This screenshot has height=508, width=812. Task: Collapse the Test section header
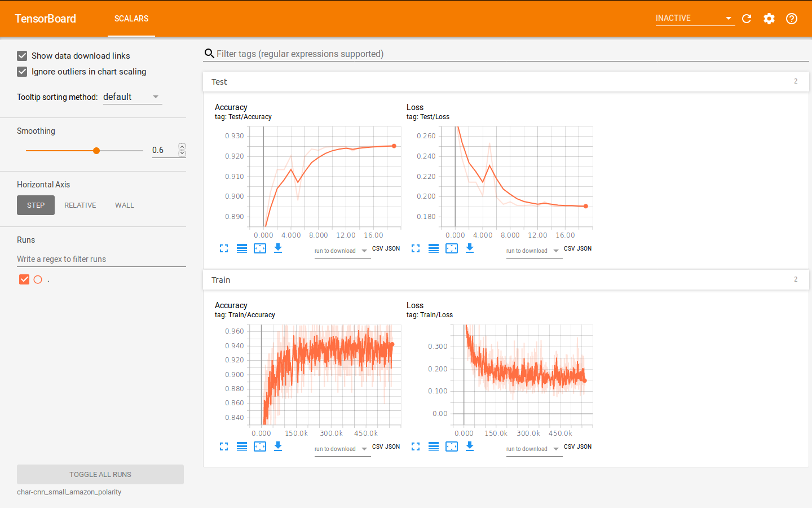click(506, 82)
